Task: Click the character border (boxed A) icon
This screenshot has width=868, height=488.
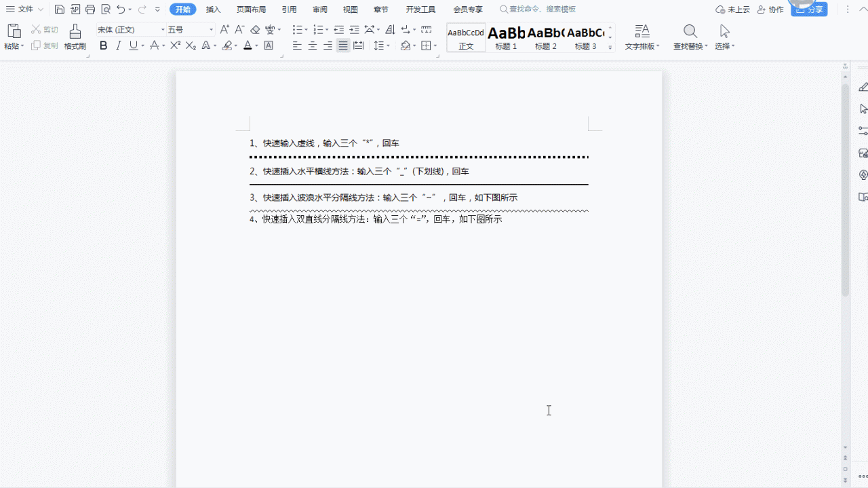Action: [x=269, y=45]
